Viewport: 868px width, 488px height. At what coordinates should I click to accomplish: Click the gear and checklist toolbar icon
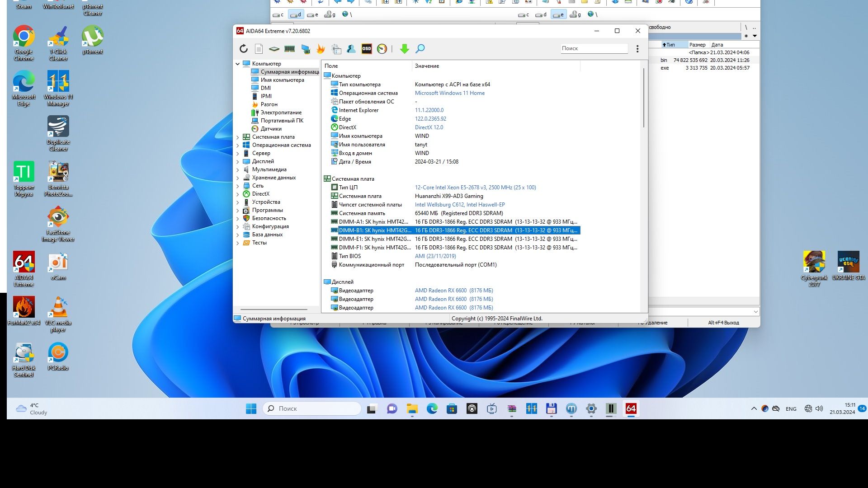pos(336,49)
